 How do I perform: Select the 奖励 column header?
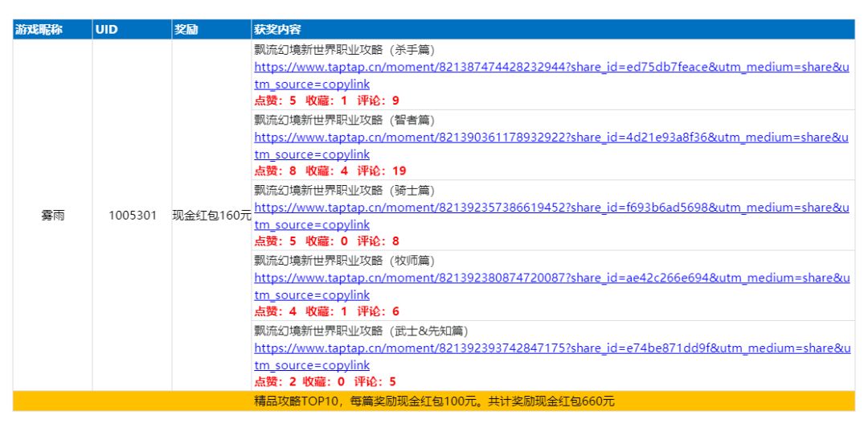[211, 30]
